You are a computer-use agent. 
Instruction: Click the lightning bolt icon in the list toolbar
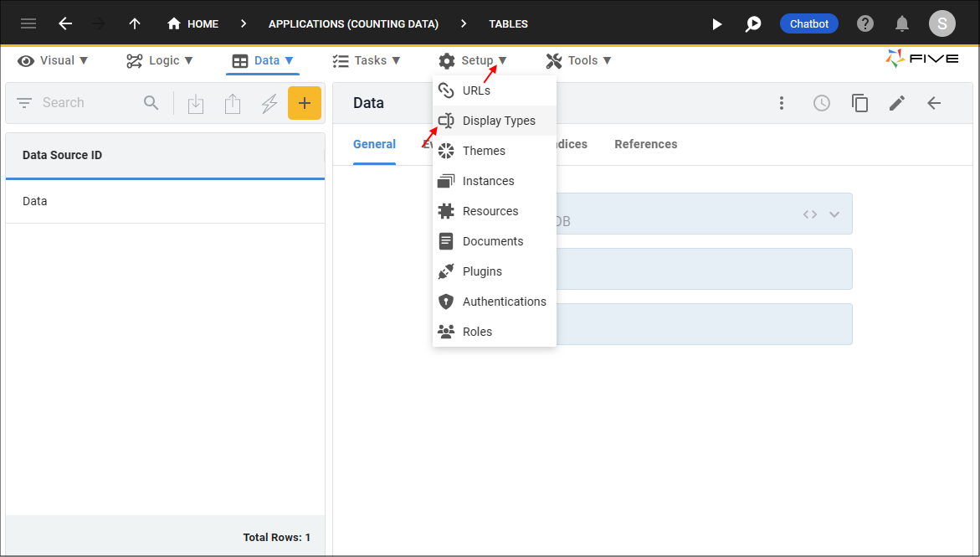(269, 103)
